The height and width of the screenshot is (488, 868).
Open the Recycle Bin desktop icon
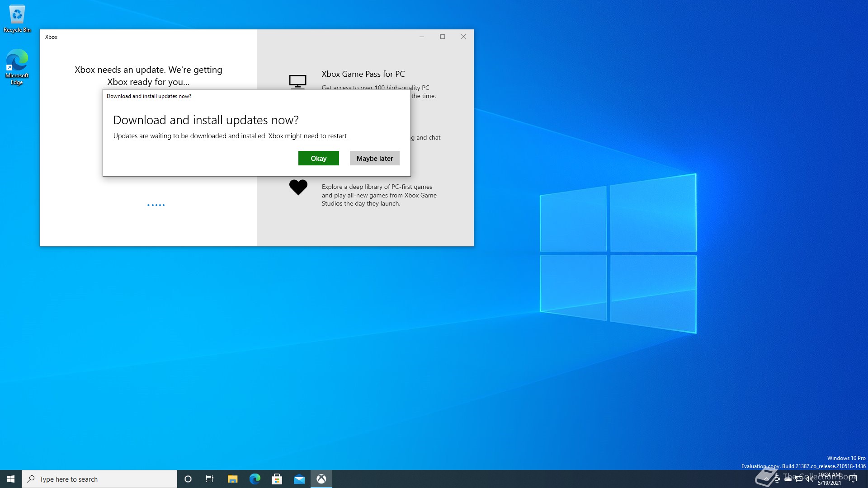pos(17,19)
